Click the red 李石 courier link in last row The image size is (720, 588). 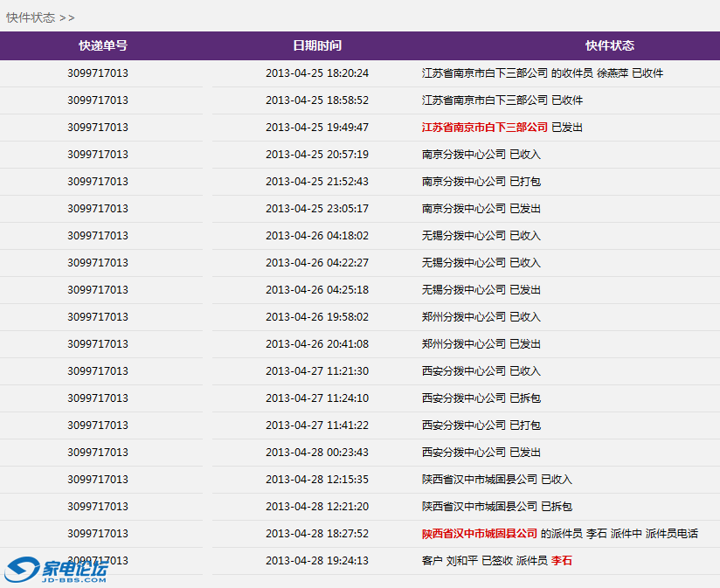coord(561,561)
